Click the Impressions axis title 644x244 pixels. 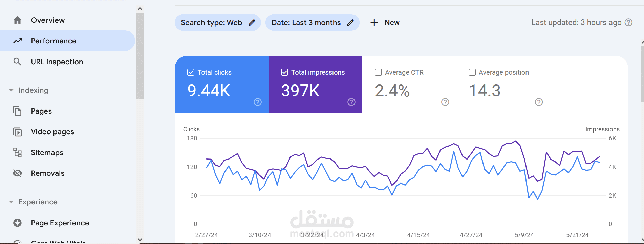(x=602, y=129)
